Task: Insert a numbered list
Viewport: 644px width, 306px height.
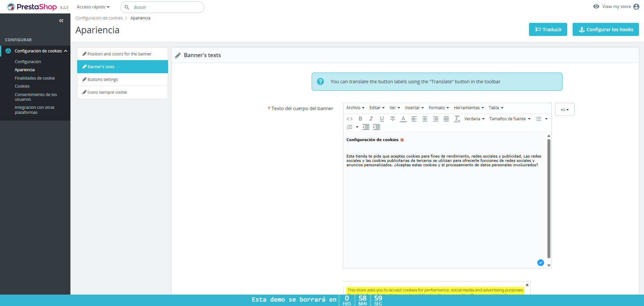Action: (x=350, y=127)
